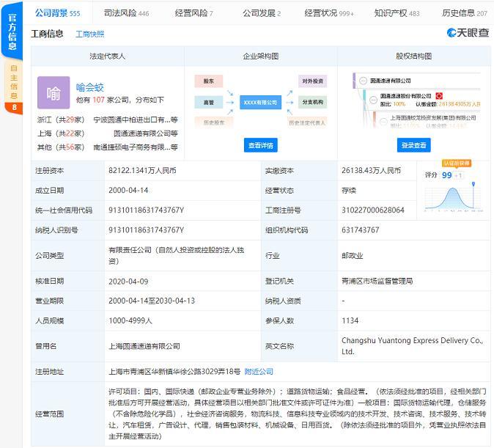Screen dimensions: 494x448
Task: Click the red icon beside 圆通速递股份有限公司
Action: (x=439, y=96)
